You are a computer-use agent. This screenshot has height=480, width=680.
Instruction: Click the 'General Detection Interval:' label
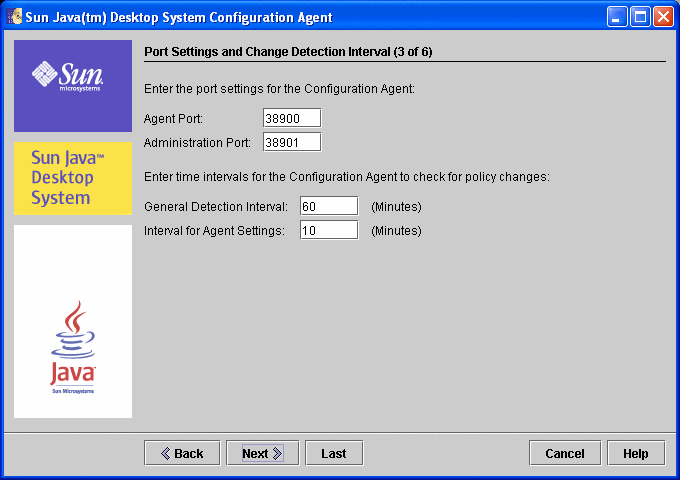click(216, 207)
